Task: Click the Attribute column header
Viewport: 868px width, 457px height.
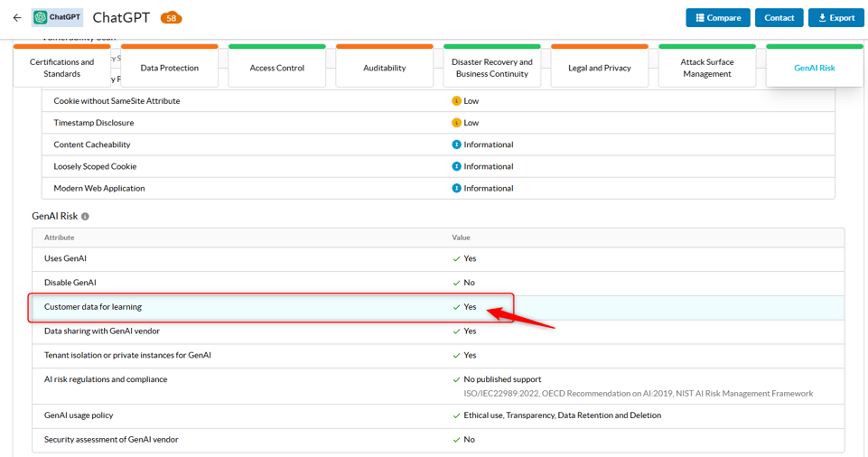Action: (x=60, y=238)
